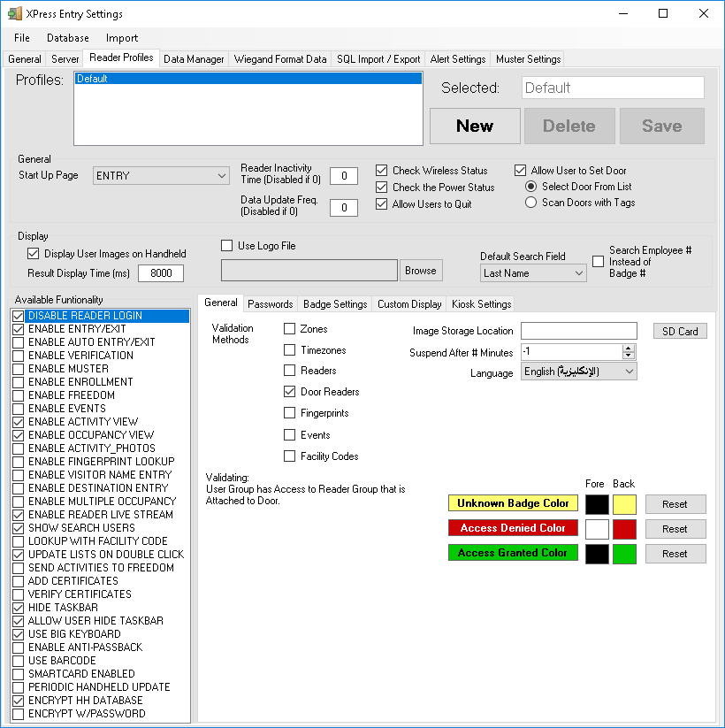Toggle the Fingerprints validation method checkbox
The width and height of the screenshot is (725, 728).
[290, 413]
